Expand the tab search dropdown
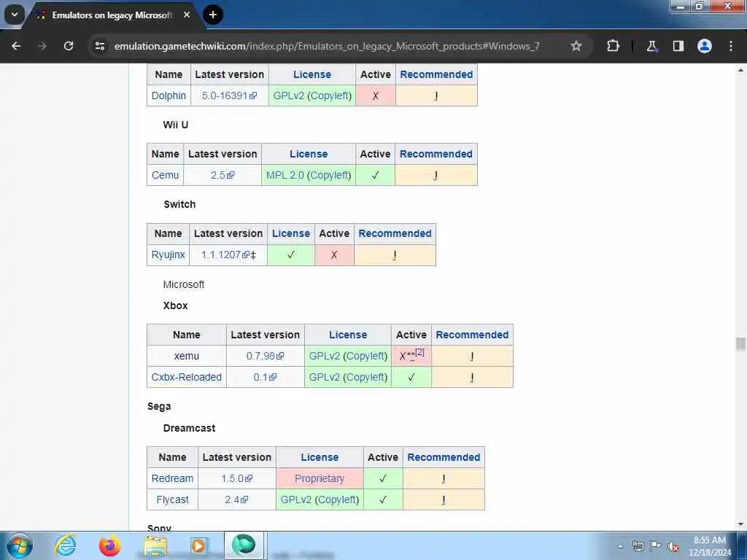747x560 pixels. point(15,15)
